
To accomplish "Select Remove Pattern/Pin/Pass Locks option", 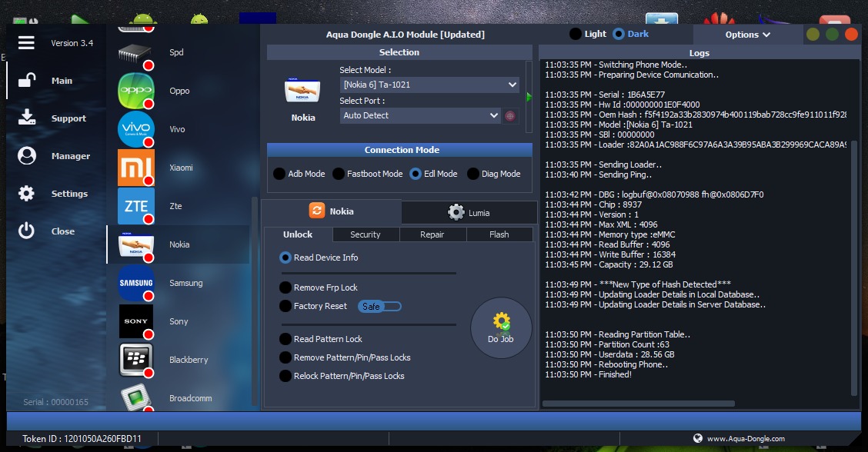I will (345, 357).
